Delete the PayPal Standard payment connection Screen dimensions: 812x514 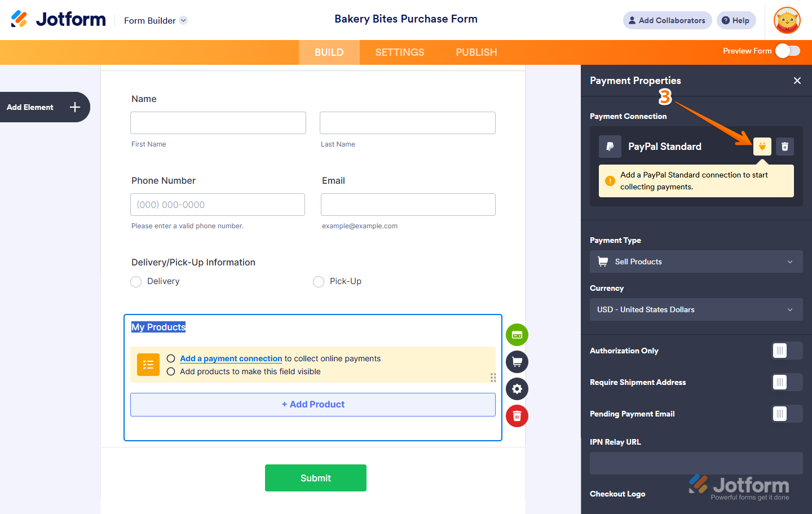tap(784, 147)
